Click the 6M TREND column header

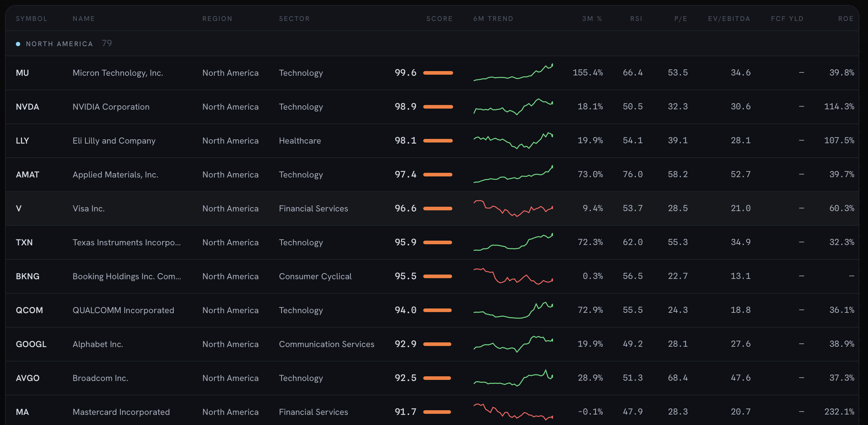[493, 19]
